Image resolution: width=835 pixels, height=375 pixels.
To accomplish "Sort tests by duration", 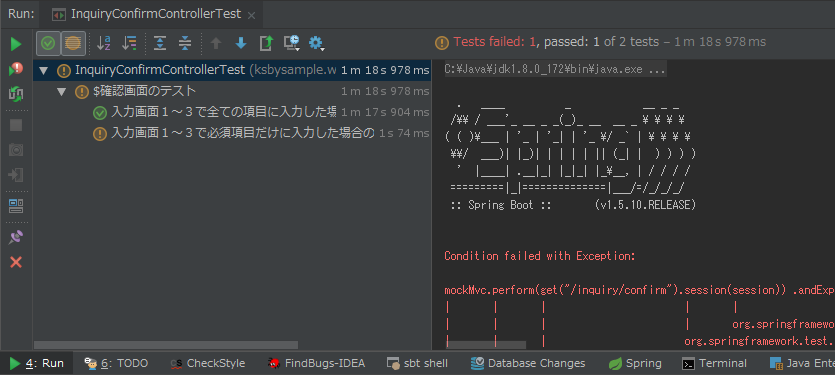I will 129,43.
